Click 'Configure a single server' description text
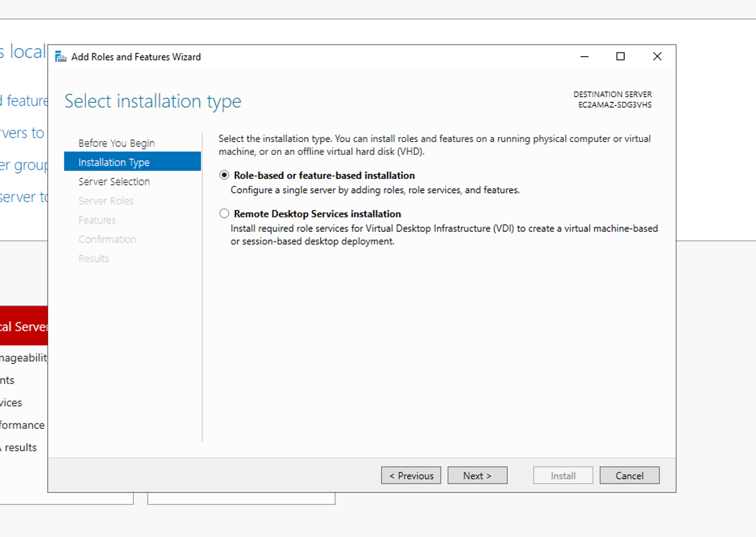The image size is (756, 537). pyautogui.click(x=375, y=190)
